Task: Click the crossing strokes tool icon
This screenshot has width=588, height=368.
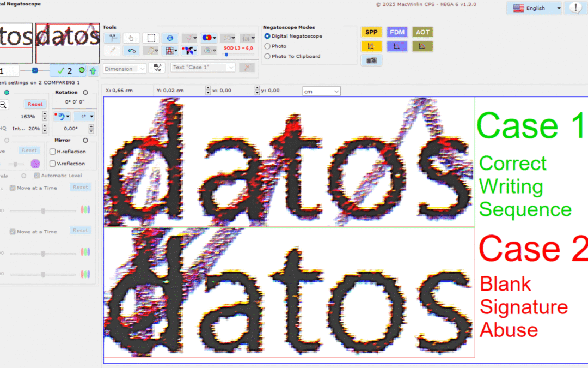Action: pyautogui.click(x=189, y=50)
